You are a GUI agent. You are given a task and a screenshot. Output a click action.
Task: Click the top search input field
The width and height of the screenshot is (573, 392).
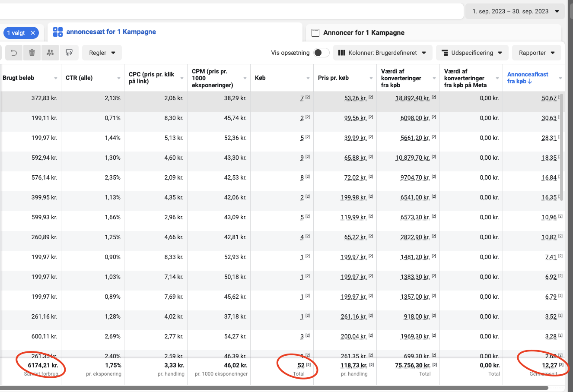[231, 11]
